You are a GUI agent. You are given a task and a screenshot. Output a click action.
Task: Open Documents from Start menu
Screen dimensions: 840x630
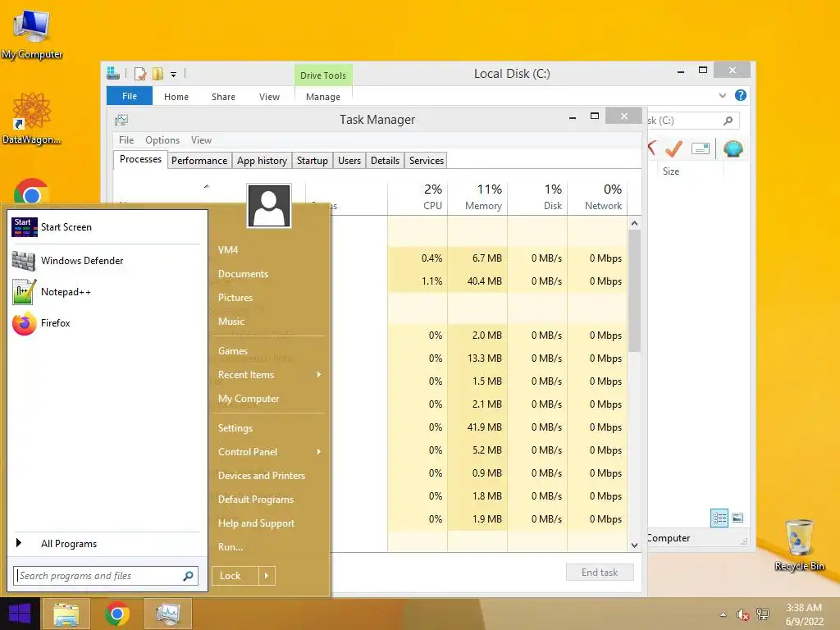click(243, 274)
